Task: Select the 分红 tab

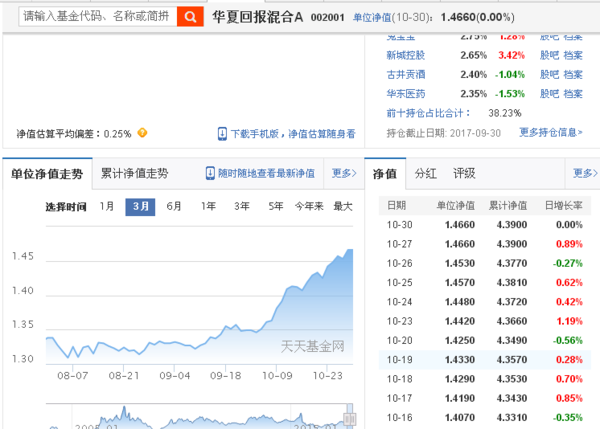Action: (426, 174)
